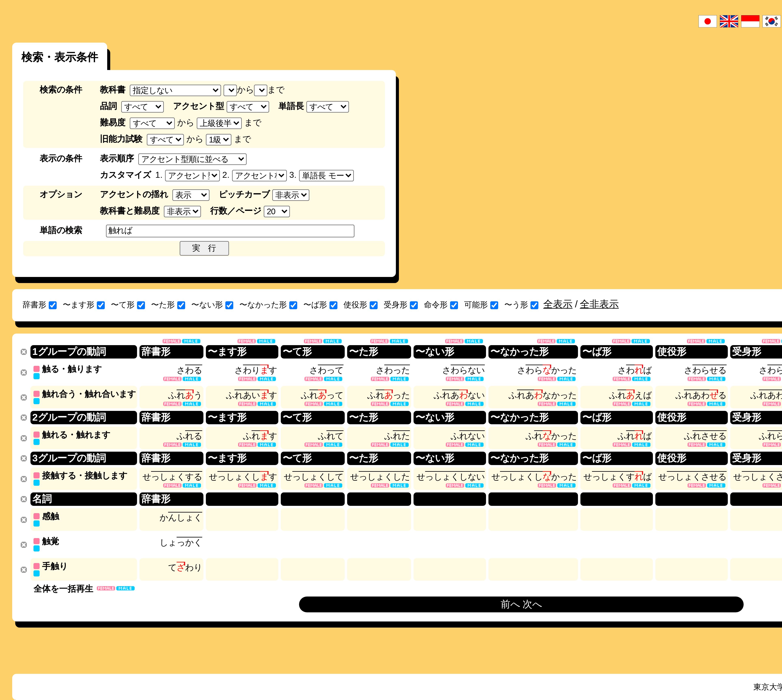Expand the 表示順序 dropdown
The image size is (782, 700).
192,159
